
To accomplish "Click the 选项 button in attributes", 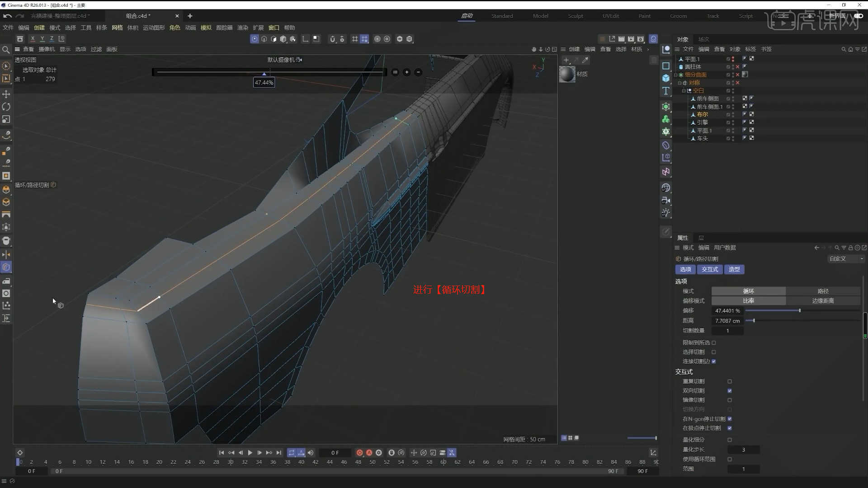I will click(685, 269).
